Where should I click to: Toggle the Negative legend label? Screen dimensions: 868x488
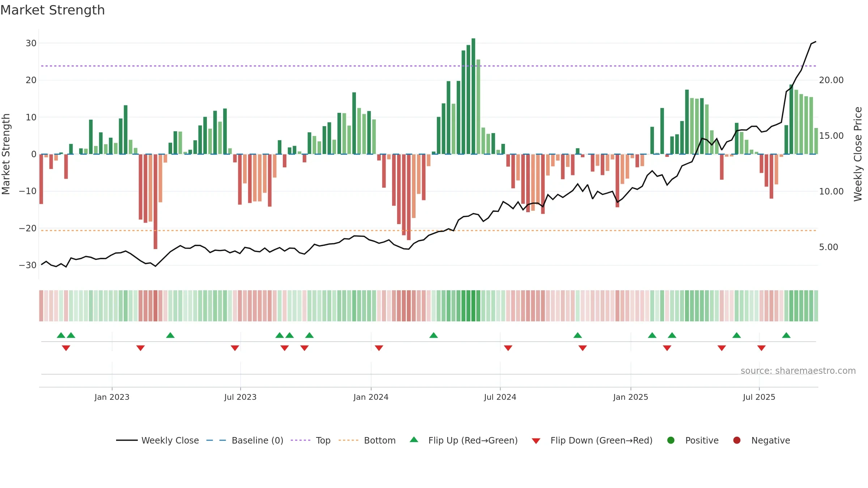(771, 440)
